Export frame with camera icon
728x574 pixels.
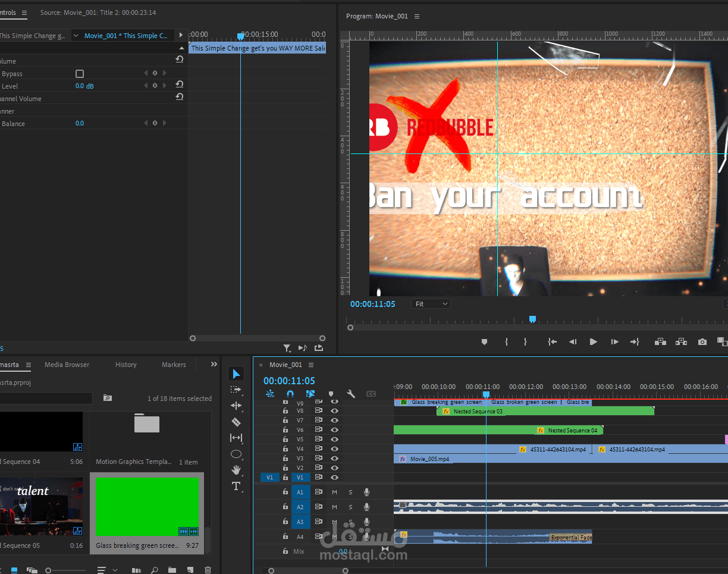(702, 342)
